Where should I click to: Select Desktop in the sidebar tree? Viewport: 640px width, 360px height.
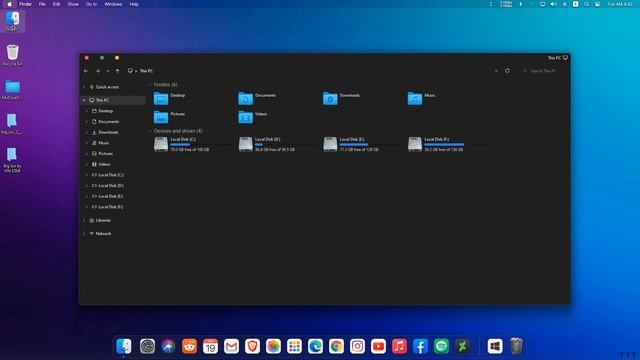[x=105, y=111]
